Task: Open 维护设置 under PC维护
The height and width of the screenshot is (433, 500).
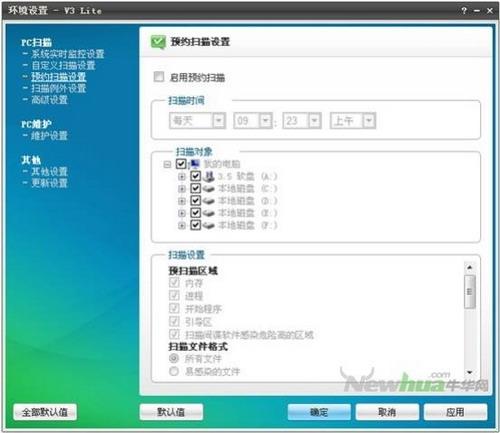Action: tap(49, 136)
